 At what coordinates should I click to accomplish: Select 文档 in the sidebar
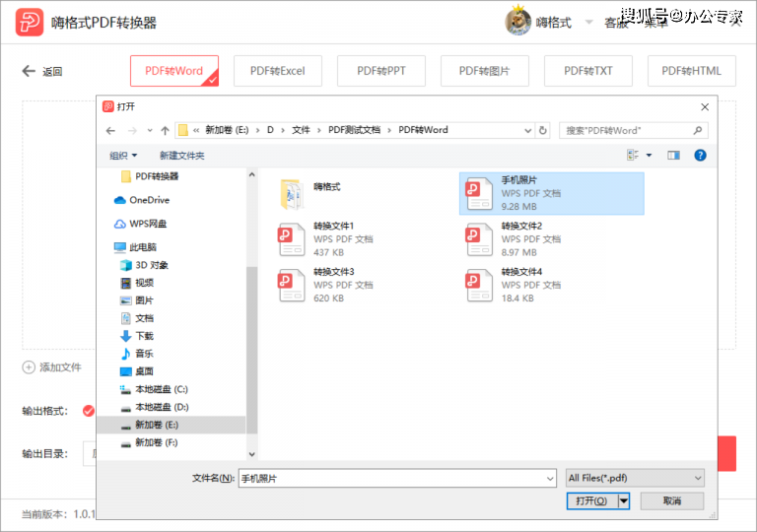[x=137, y=318]
